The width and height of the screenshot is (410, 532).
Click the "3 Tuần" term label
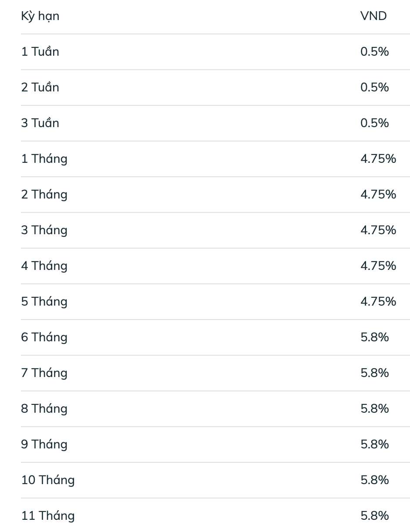(40, 123)
